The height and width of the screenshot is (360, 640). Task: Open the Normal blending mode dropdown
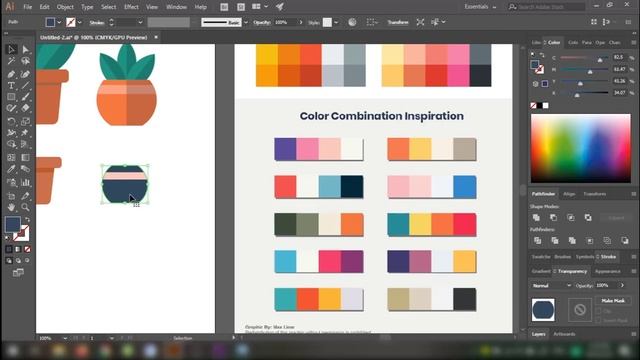551,286
